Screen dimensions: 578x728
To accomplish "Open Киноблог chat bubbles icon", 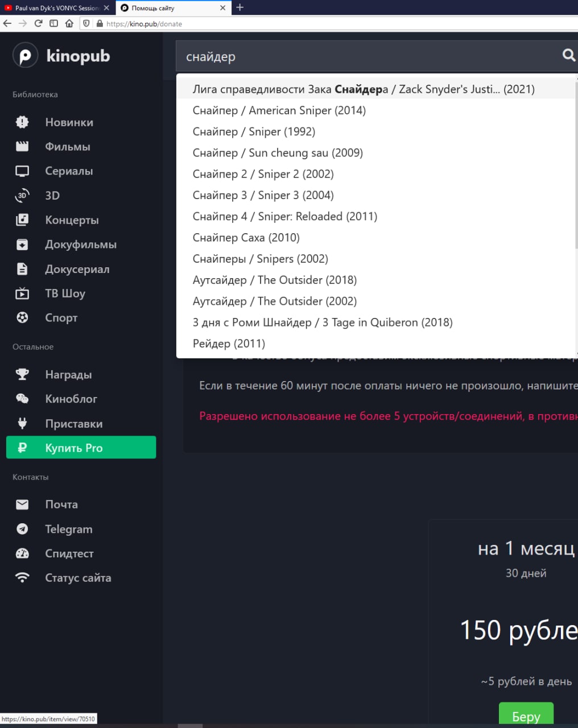I will [x=22, y=399].
